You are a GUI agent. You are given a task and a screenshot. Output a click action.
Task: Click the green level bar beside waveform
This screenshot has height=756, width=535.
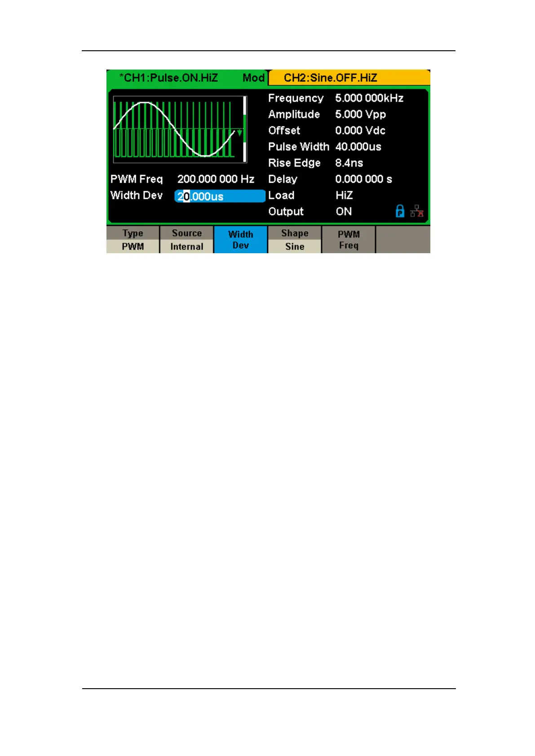point(245,129)
